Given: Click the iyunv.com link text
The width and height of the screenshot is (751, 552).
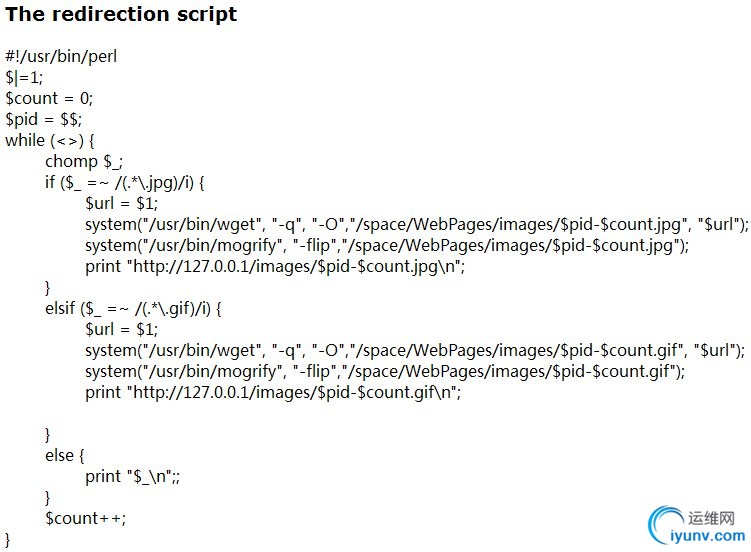Looking at the screenshot, I should pyautogui.click(x=707, y=536).
